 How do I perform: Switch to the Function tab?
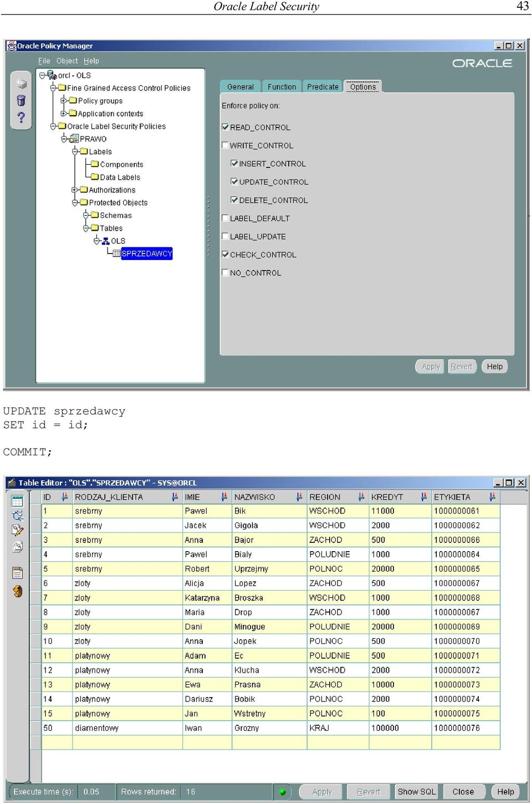click(282, 86)
